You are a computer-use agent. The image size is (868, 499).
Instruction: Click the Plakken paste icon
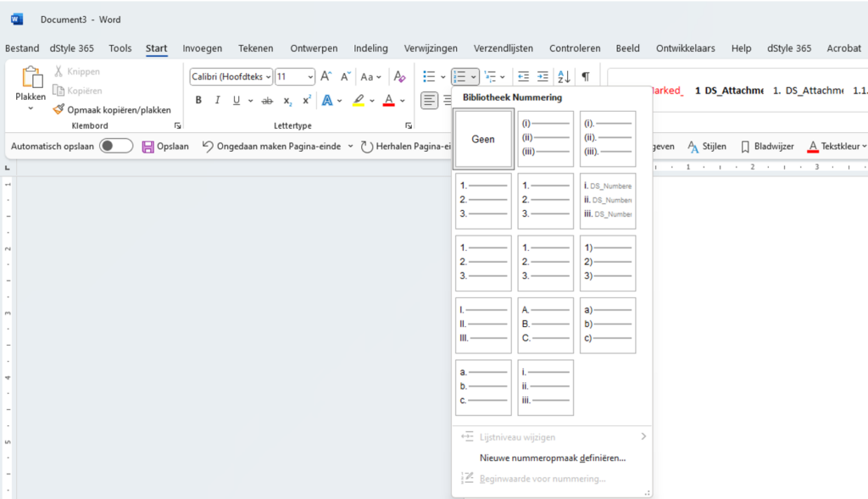pos(31,77)
